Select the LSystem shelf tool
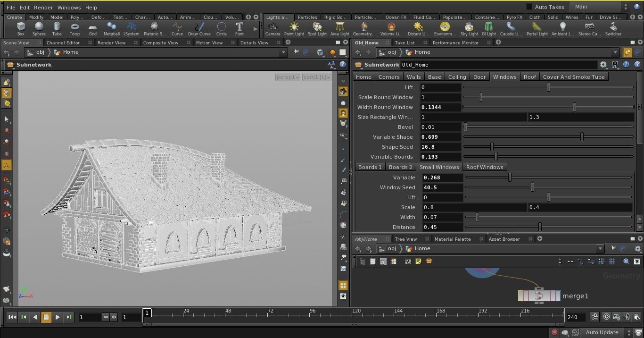This screenshot has height=338, width=644. click(x=132, y=29)
